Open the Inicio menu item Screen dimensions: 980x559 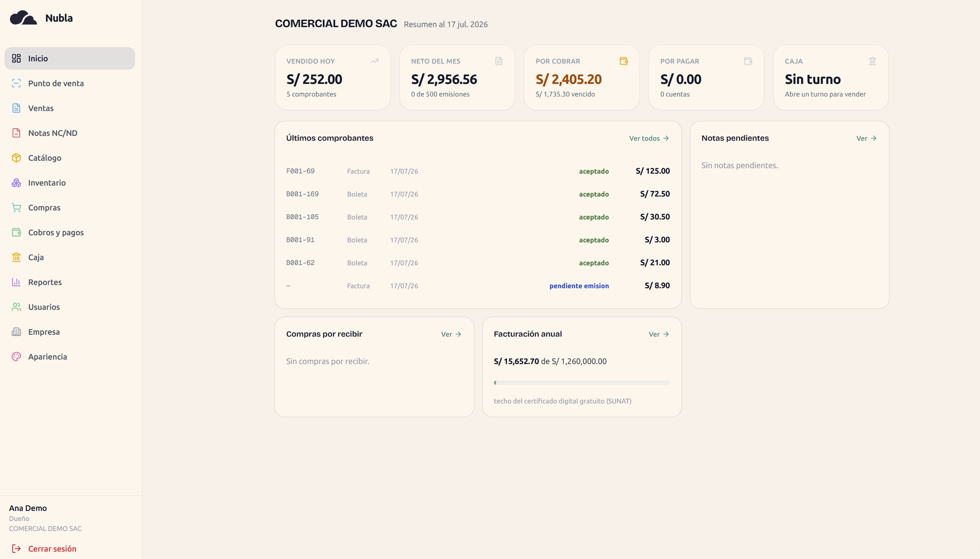70,58
